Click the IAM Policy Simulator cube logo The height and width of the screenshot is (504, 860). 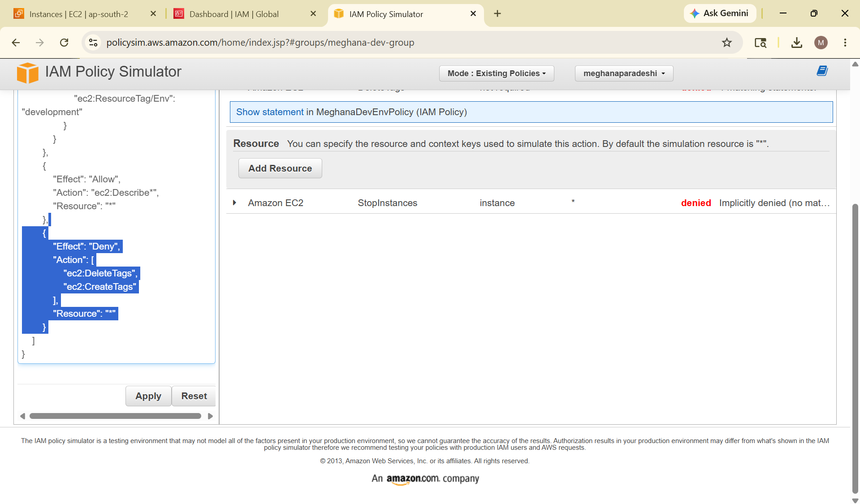click(x=27, y=73)
